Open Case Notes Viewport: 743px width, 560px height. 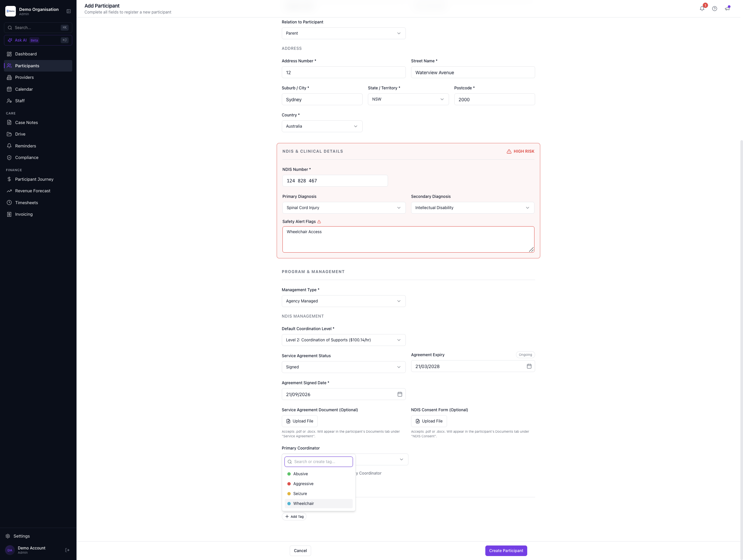[38, 123]
